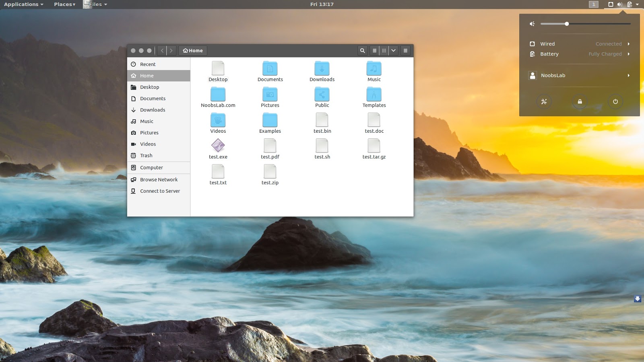Image resolution: width=644 pixels, height=362 pixels.
Task: Select the Home entry in the sidebar
Action: [x=147, y=76]
